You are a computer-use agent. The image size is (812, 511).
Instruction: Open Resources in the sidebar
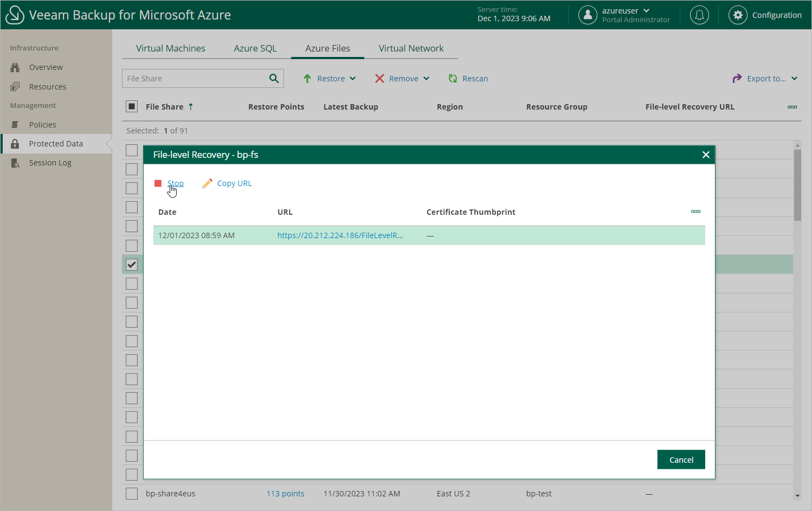click(48, 87)
